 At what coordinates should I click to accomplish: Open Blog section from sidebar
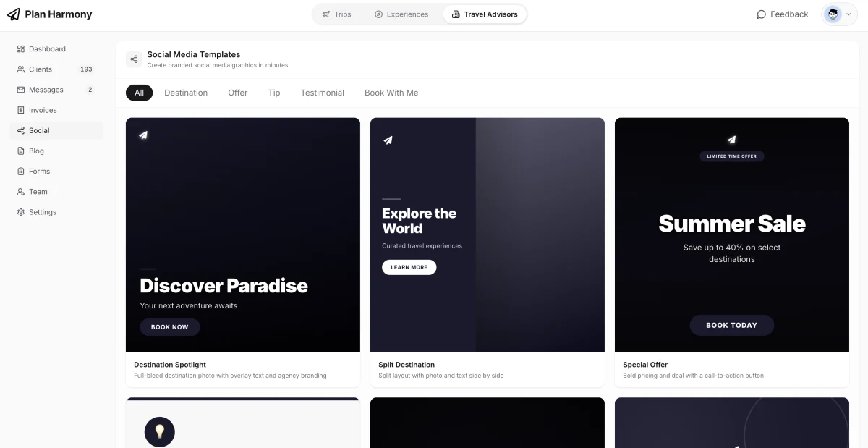[x=56, y=151]
